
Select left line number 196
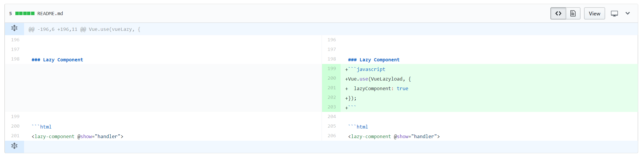click(x=15, y=40)
